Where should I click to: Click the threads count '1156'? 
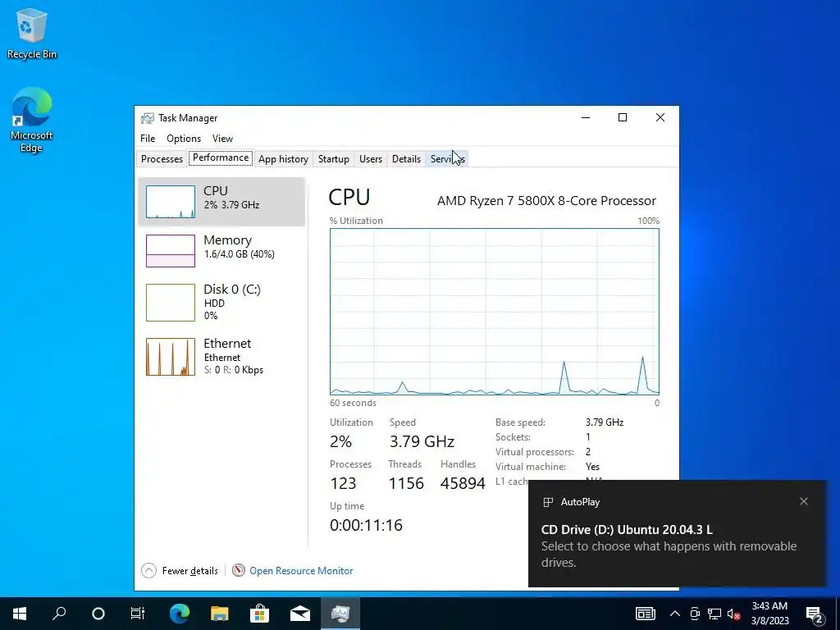(x=406, y=483)
